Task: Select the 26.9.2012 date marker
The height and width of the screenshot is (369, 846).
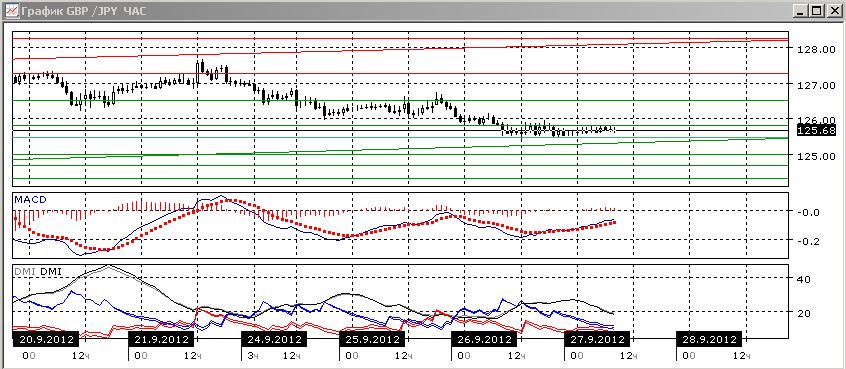Action: coord(484,339)
